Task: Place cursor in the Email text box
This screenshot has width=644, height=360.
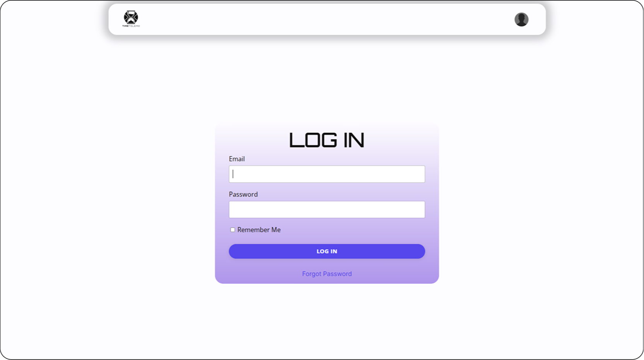Action: (x=327, y=174)
